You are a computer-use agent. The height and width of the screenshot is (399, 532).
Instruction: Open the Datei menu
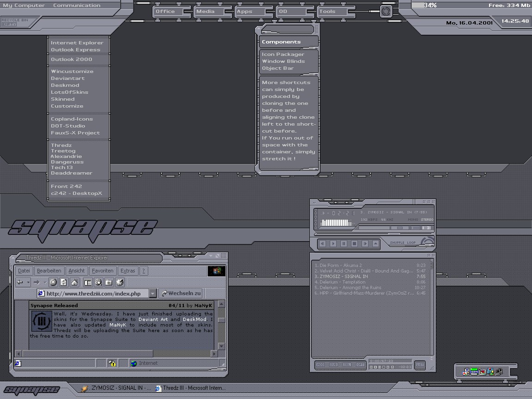point(24,271)
